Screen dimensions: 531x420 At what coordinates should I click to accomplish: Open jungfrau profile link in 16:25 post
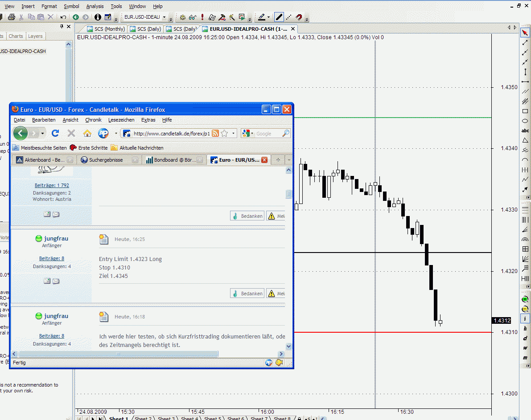pyautogui.click(x=56, y=238)
